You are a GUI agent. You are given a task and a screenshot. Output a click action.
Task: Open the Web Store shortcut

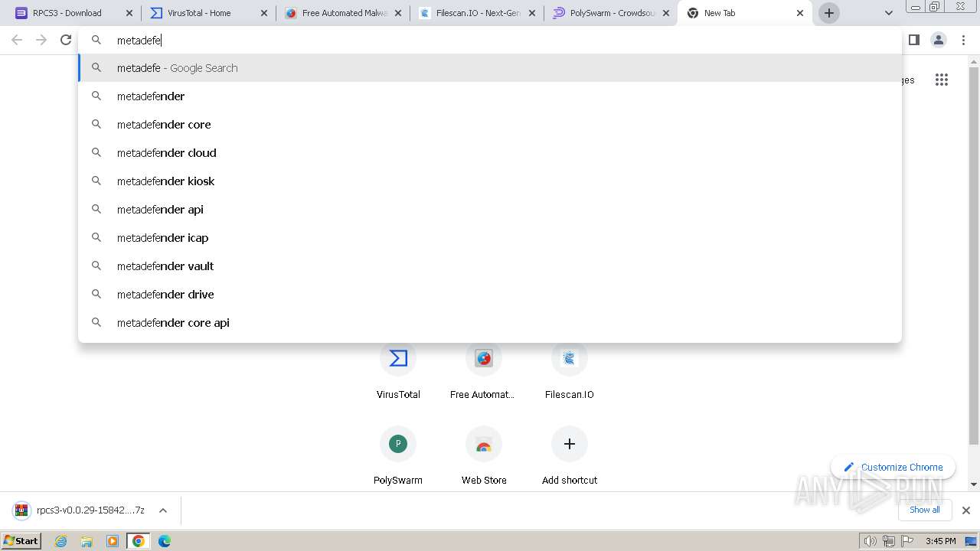[484, 455]
